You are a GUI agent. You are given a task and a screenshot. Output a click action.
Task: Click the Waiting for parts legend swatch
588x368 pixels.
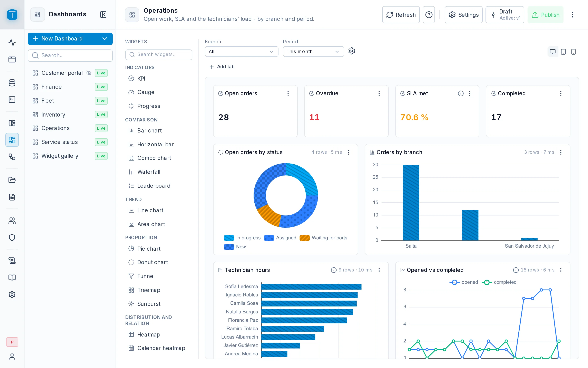click(x=304, y=238)
